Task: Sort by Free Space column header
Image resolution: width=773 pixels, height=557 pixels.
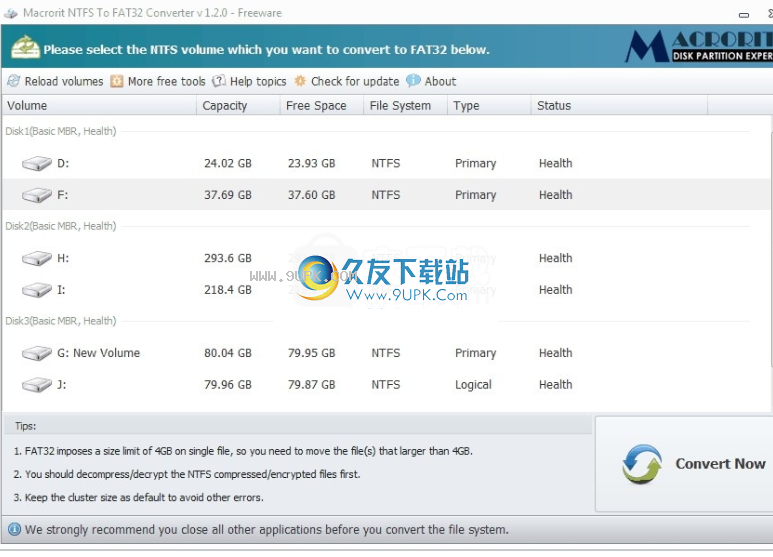Action: coord(322,105)
